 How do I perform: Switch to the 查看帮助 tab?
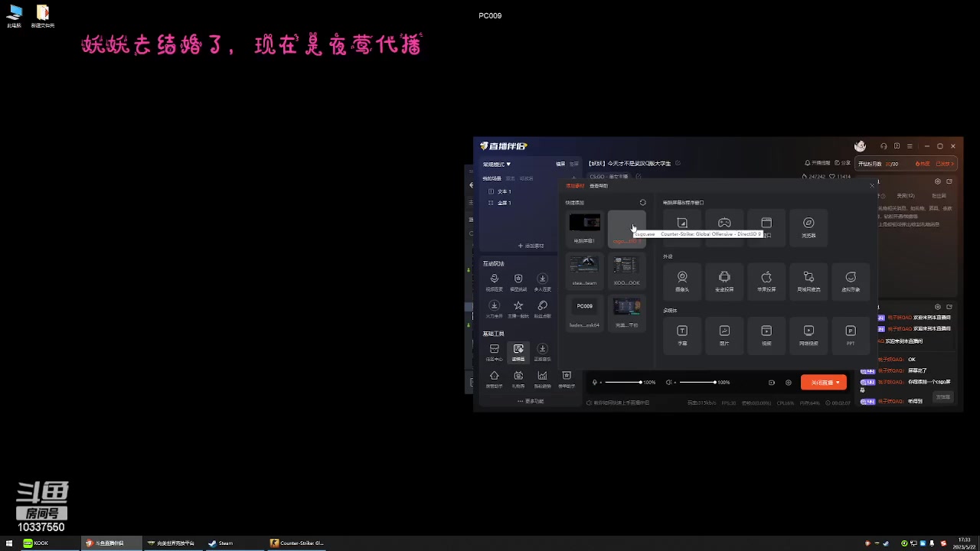(599, 186)
